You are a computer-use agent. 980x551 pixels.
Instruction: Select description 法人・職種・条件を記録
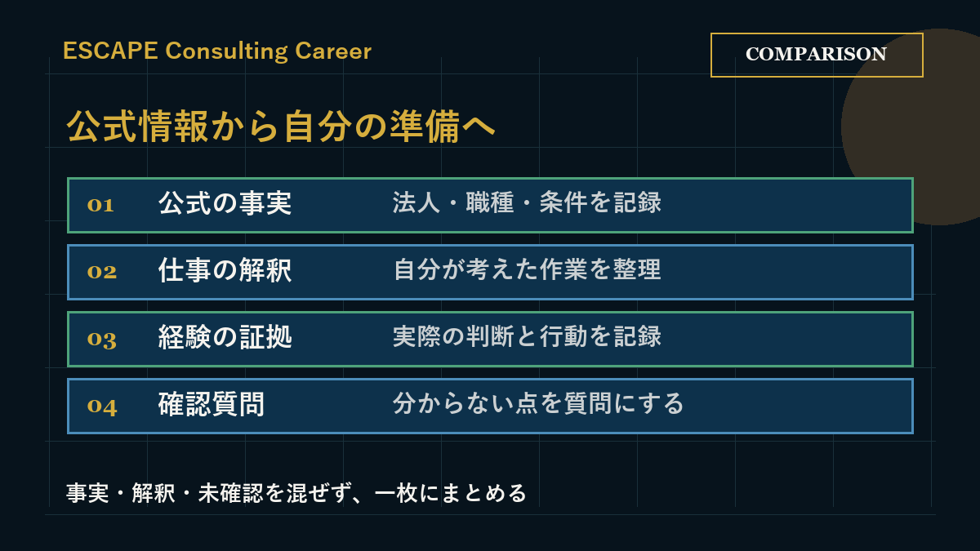click(x=527, y=203)
